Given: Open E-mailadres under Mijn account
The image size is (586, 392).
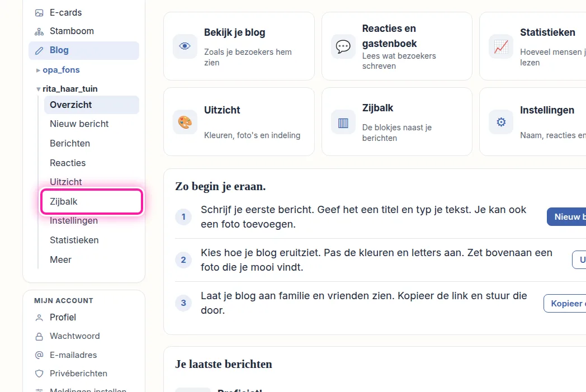Looking at the screenshot, I should click(x=84, y=355).
